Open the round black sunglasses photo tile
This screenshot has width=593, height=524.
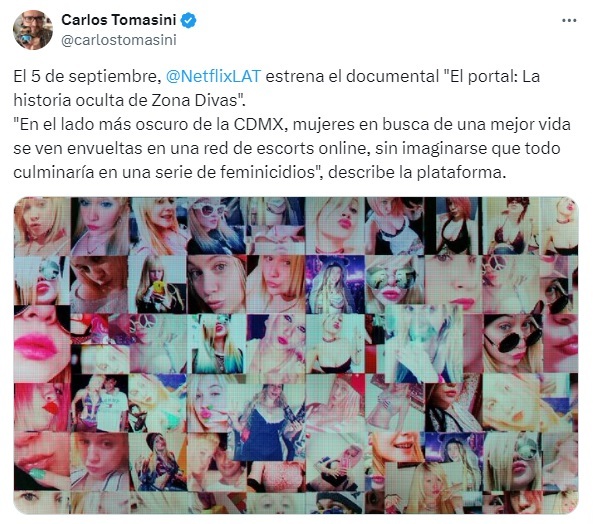tap(513, 343)
